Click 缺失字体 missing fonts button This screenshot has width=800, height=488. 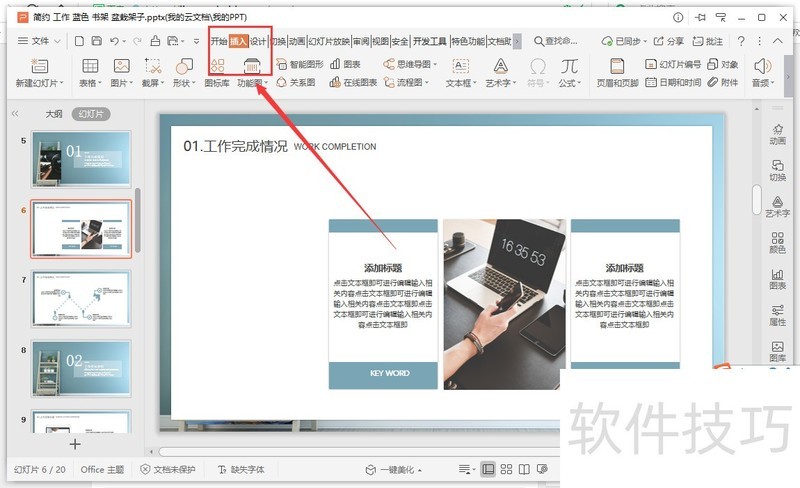241,470
